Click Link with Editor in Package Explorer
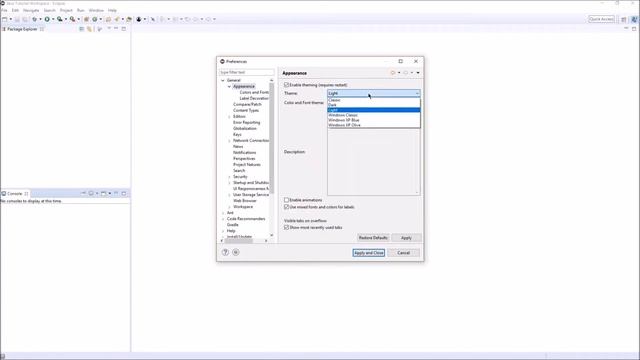This screenshot has height=360, width=640. 89,29
